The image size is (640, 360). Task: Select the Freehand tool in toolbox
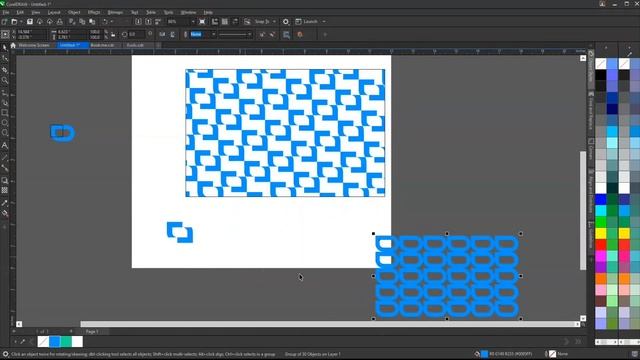pos(4,93)
